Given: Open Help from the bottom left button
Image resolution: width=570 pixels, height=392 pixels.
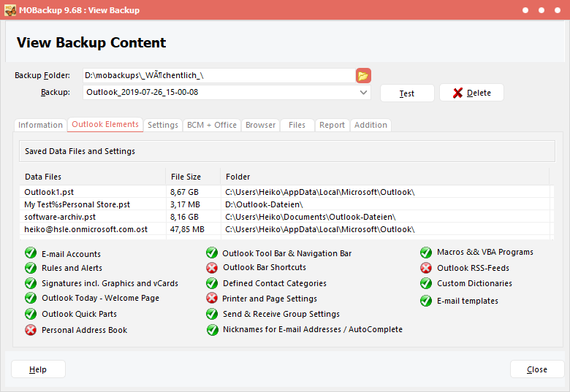Looking at the screenshot, I should tap(38, 369).
